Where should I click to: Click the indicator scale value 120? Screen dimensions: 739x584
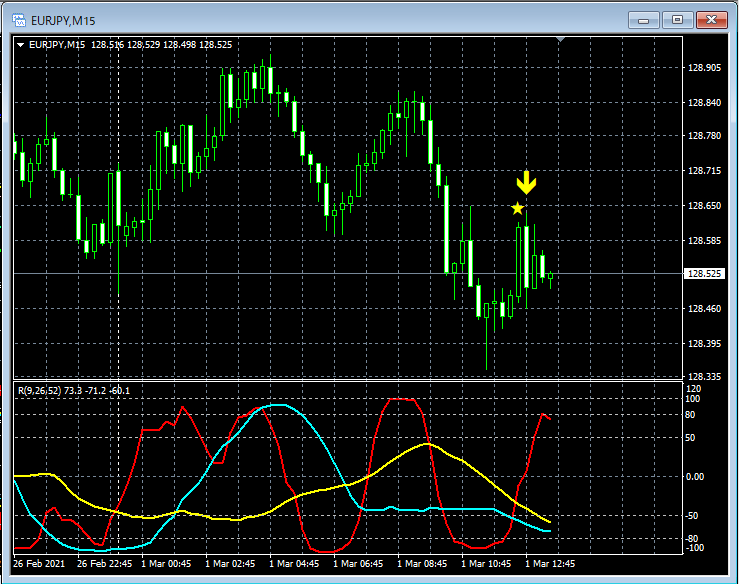pyautogui.click(x=693, y=389)
